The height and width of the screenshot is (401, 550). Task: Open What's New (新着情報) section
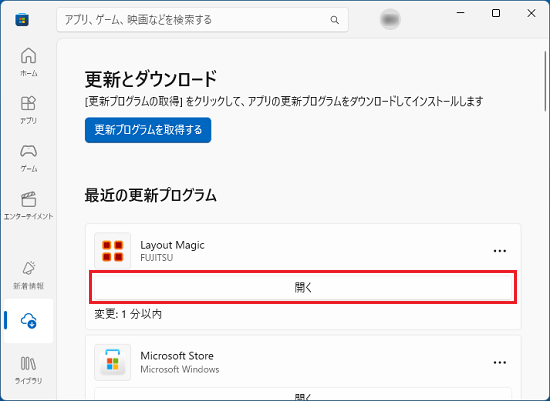pyautogui.click(x=28, y=275)
